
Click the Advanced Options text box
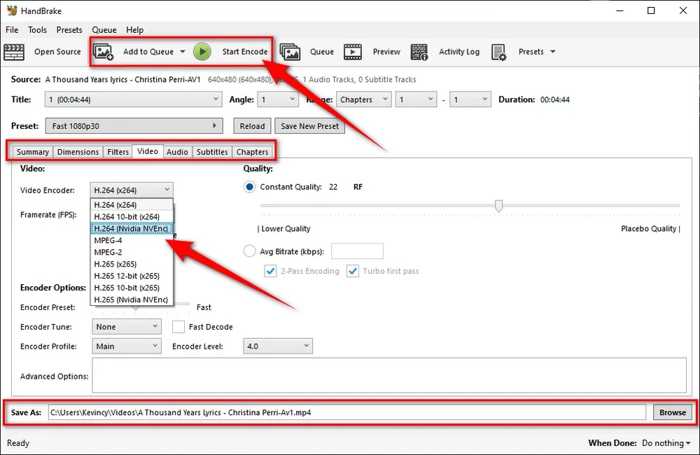(x=389, y=376)
